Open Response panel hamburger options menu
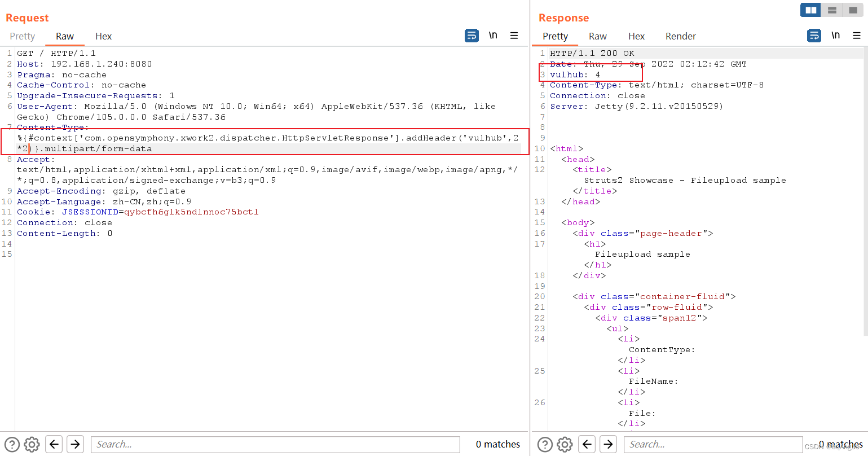Viewport: 868px width, 456px height. (x=857, y=36)
